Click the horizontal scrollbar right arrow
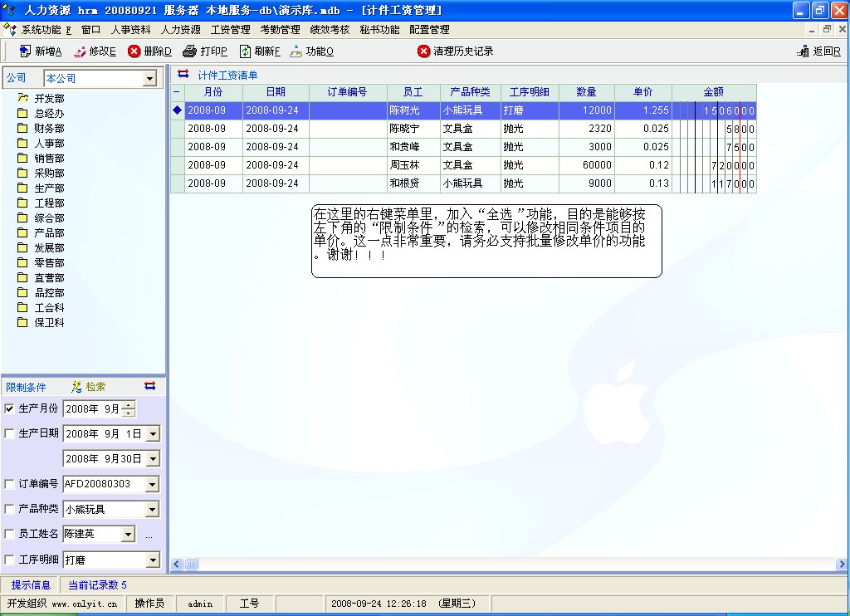Image resolution: width=850 pixels, height=616 pixels. click(x=841, y=565)
